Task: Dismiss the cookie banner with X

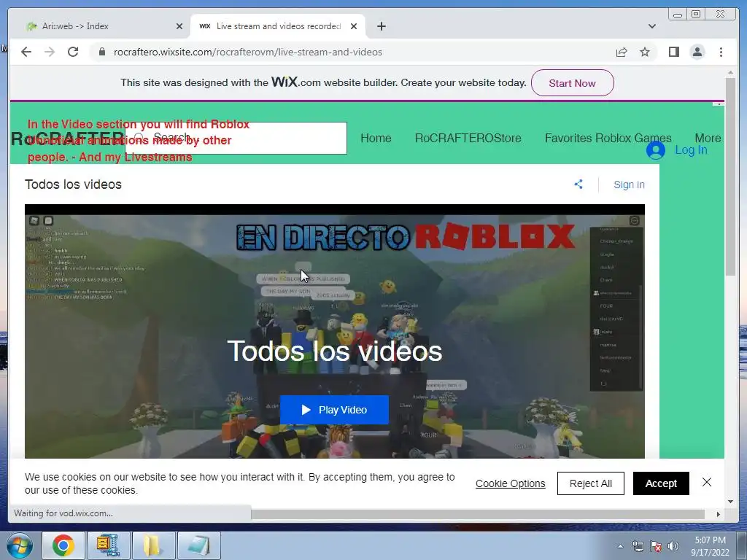Action: click(x=706, y=483)
